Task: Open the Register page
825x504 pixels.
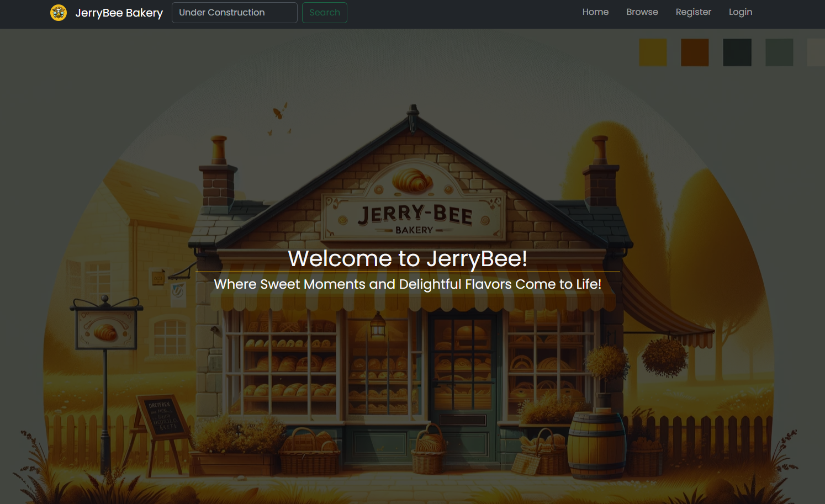Action: pyautogui.click(x=694, y=12)
